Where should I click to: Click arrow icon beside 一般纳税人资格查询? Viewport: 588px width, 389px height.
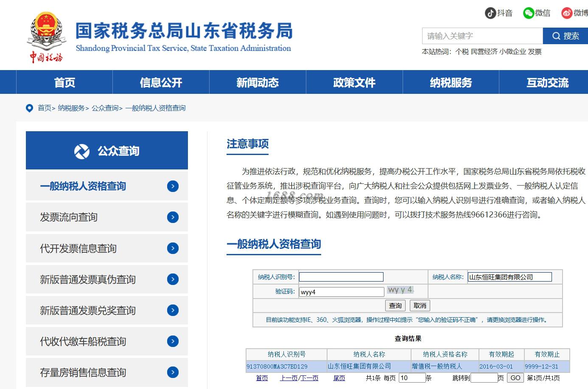pos(173,186)
